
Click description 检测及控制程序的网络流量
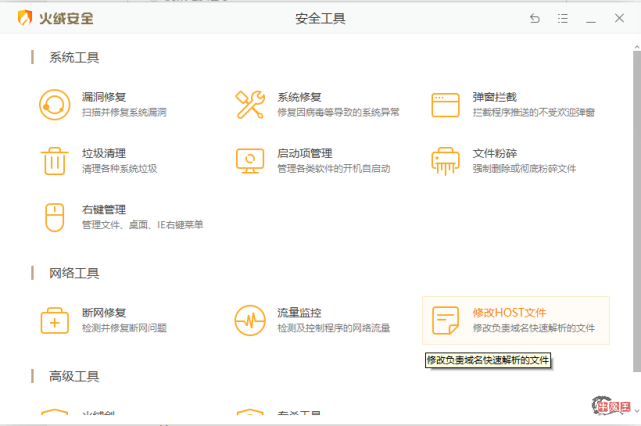tap(334, 328)
